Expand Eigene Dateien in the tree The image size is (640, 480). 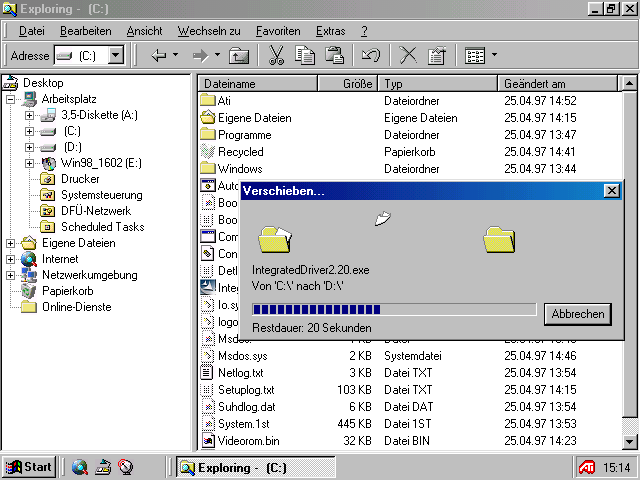[x=11, y=243]
